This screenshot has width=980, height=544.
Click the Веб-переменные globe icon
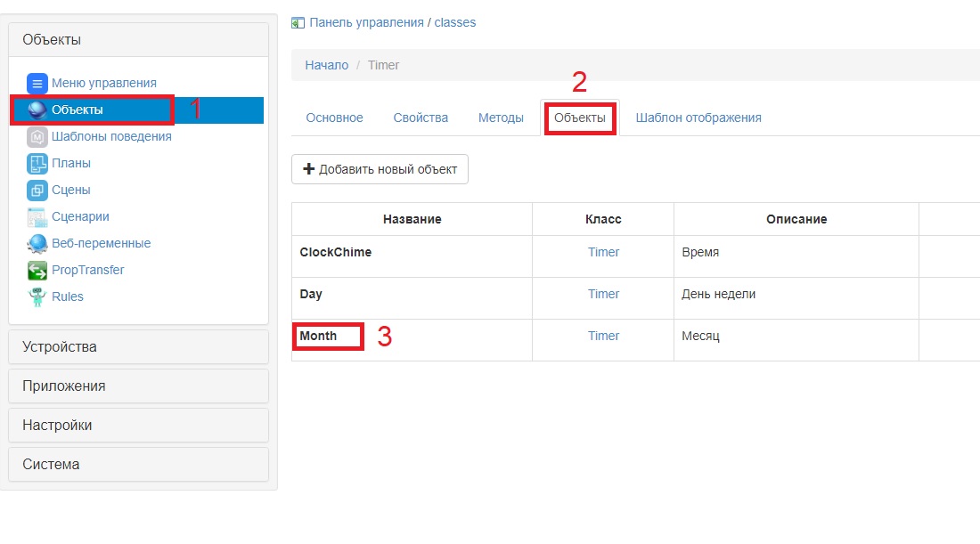(x=37, y=244)
